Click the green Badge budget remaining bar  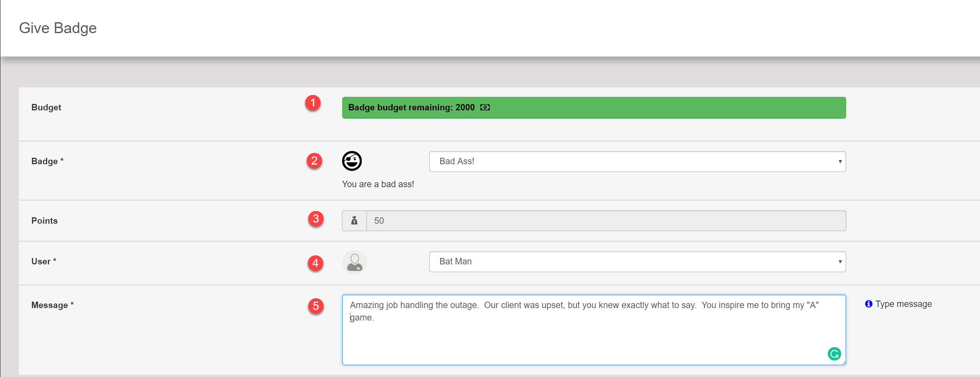click(x=594, y=108)
